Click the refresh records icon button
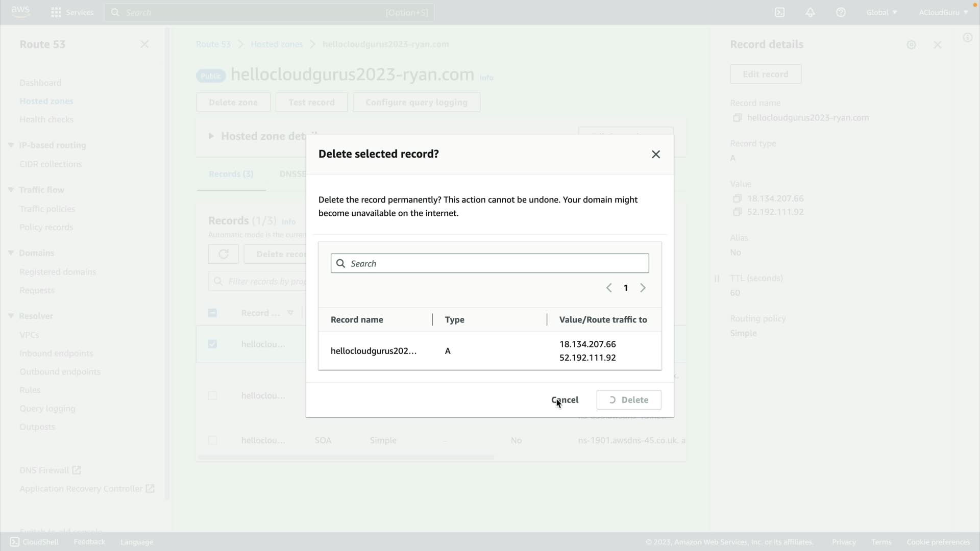 pyautogui.click(x=223, y=254)
